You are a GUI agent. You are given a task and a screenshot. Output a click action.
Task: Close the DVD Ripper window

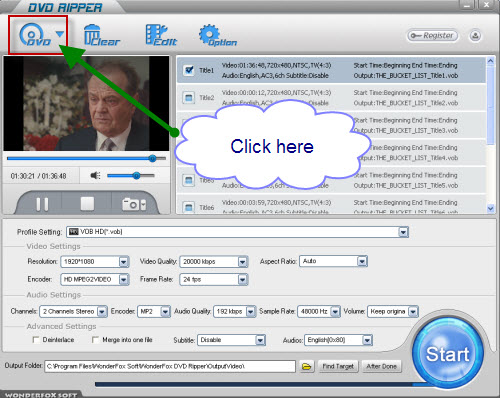(486, 5)
